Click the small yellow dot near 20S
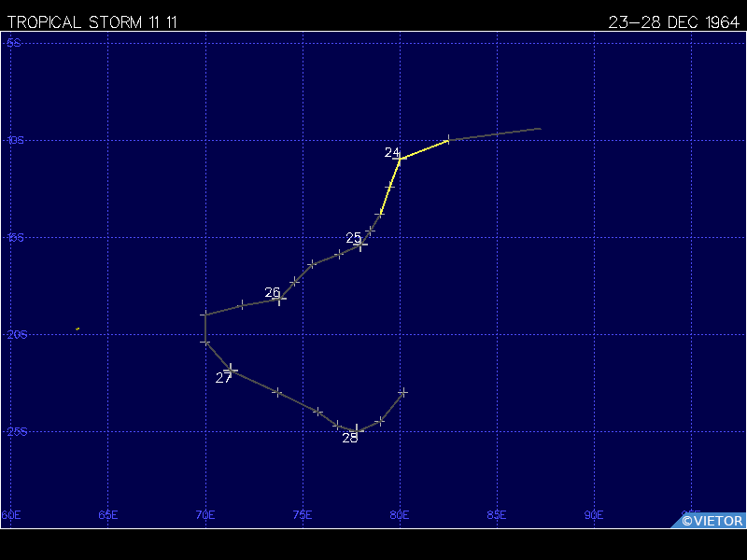This screenshot has width=747, height=560. (78, 329)
